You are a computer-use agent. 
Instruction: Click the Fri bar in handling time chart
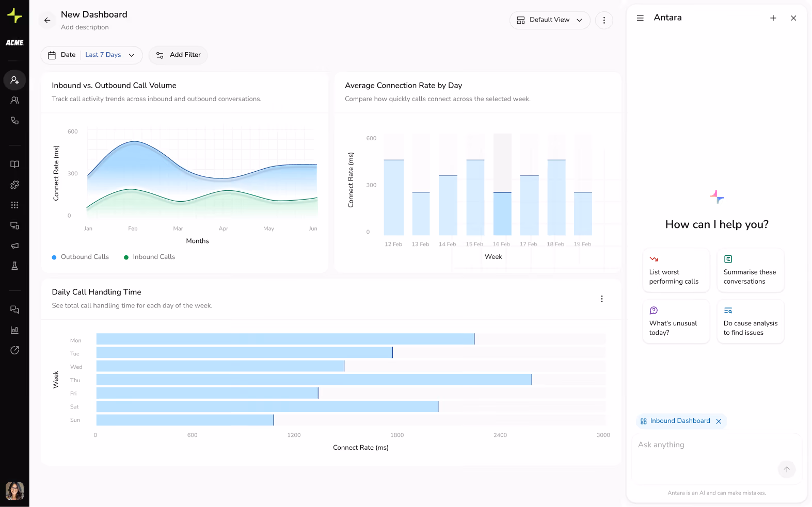coord(207,393)
